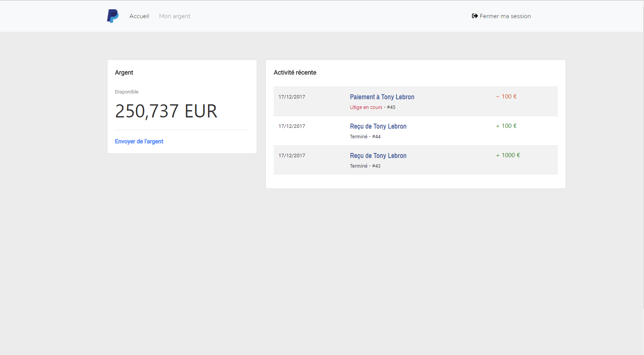Click the date of transaction #44
Image resolution: width=644 pixels, height=355 pixels.
[292, 126]
